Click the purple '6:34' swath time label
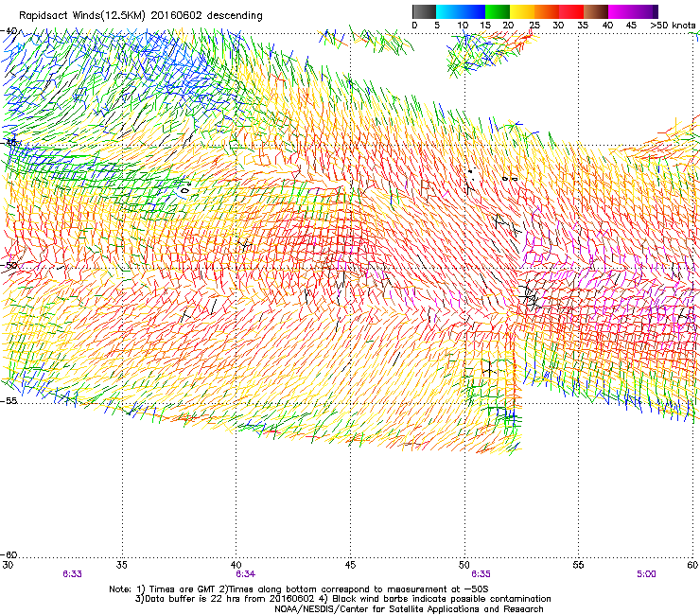The width and height of the screenshot is (700, 615). pyautogui.click(x=246, y=574)
